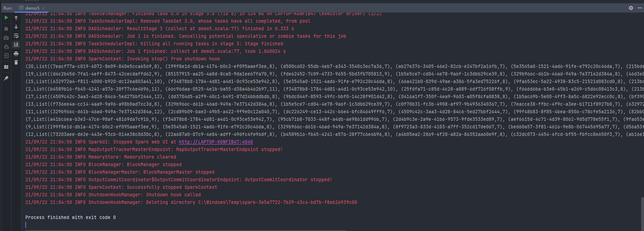Click the 'BlockManager stopped' log line

pos(104,164)
